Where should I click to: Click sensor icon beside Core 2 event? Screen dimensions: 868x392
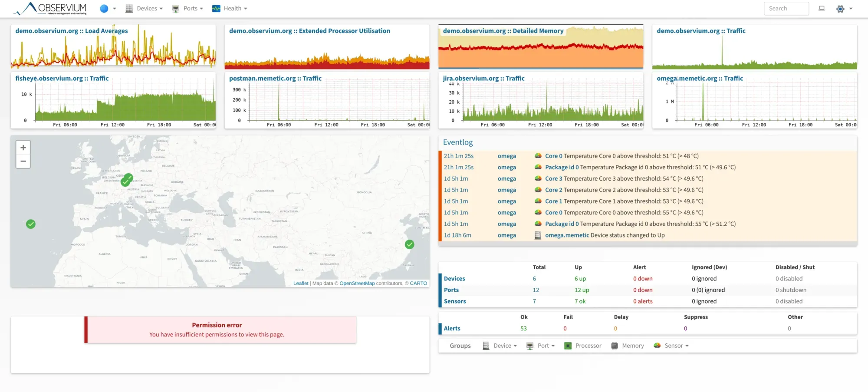coord(538,190)
